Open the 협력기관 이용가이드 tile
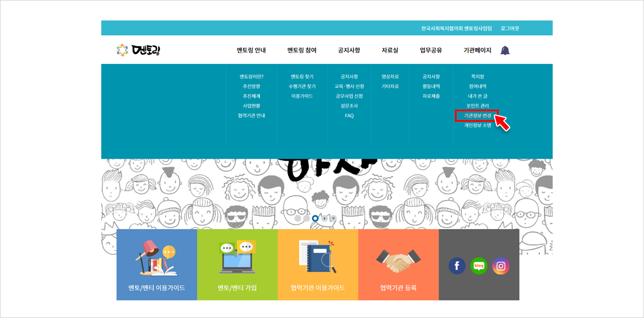644x318 pixels. [317, 264]
